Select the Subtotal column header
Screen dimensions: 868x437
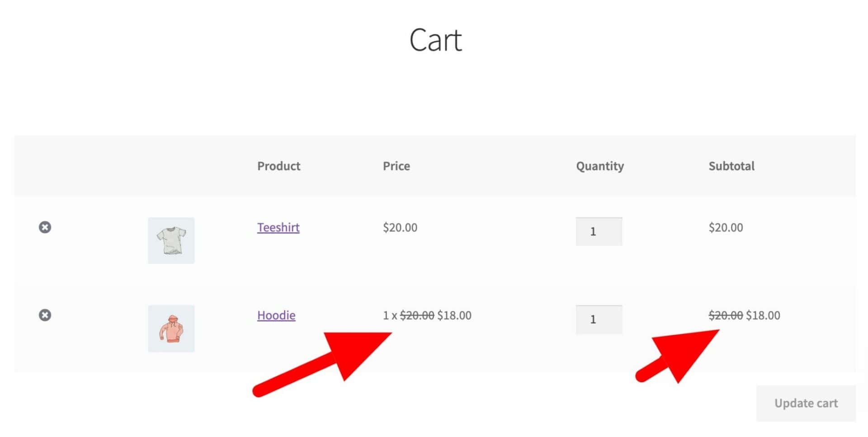(731, 166)
